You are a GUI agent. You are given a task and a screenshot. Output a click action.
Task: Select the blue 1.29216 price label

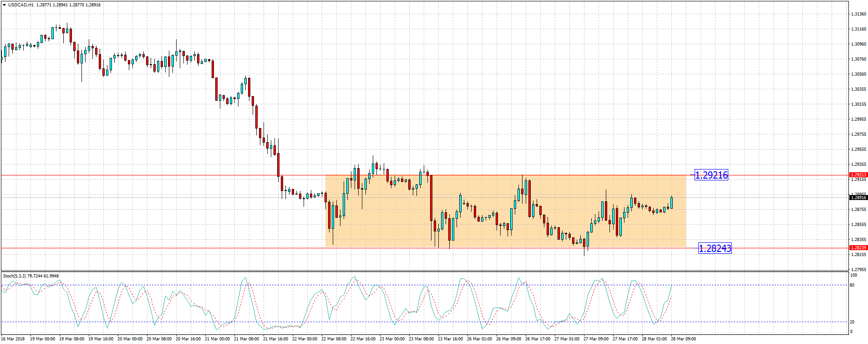(x=711, y=175)
